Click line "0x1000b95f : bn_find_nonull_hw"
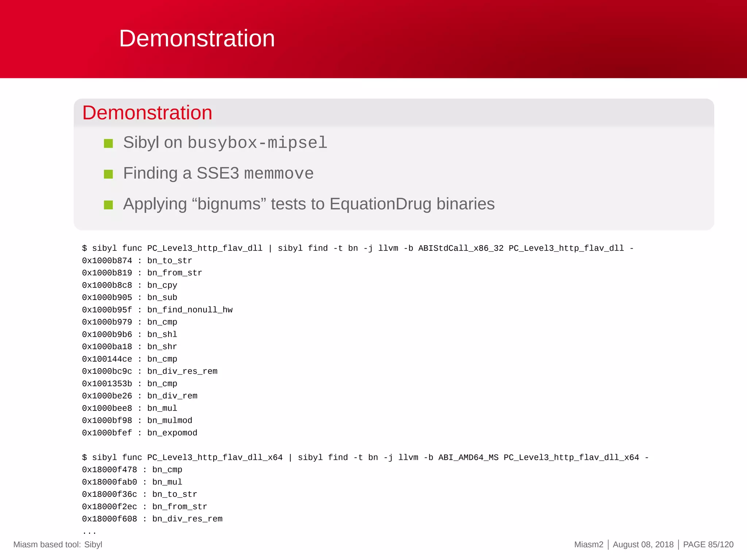The height and width of the screenshot is (560, 747). (x=157, y=310)
